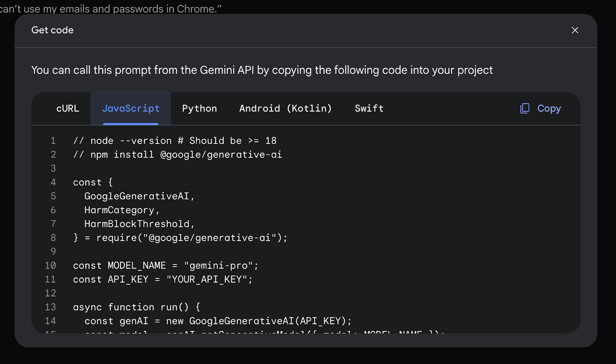Screen dimensions: 616x364
Task: Click the node --version comment line
Action: pyautogui.click(x=175, y=141)
